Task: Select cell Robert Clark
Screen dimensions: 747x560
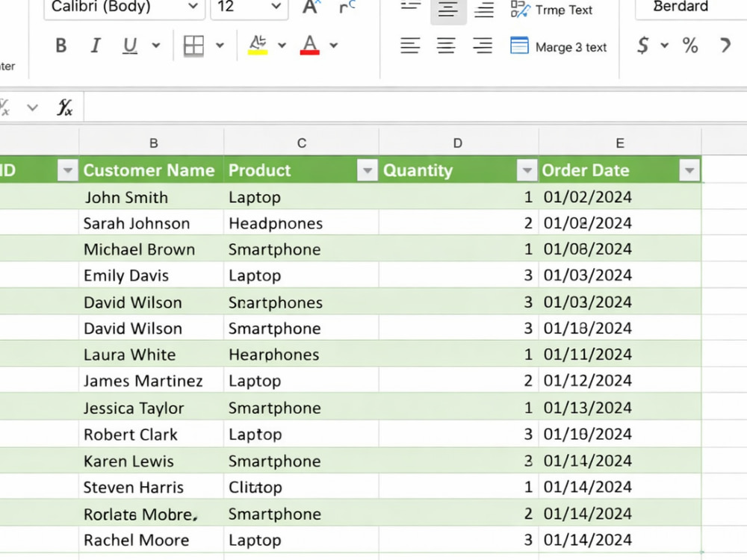Action: click(152, 435)
